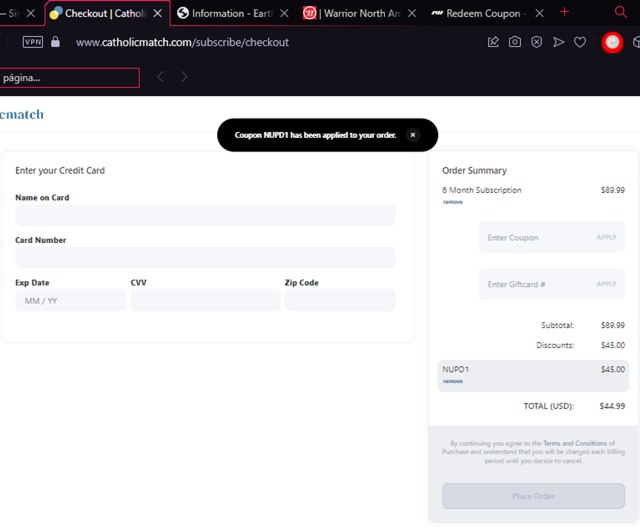The image size is (640, 528).
Task: Dismiss the coupon applied notification
Action: [x=413, y=135]
